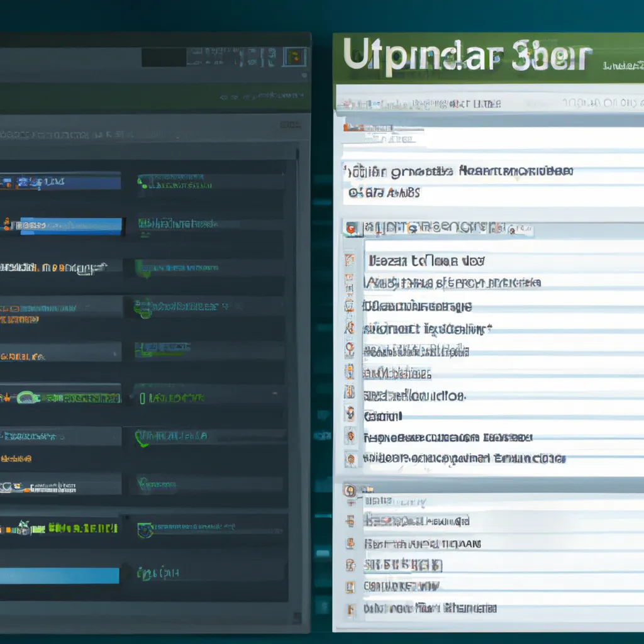Click the orange ring icon on the white window's gray divider bar
The width and height of the screenshot is (644, 644).
pos(350,489)
